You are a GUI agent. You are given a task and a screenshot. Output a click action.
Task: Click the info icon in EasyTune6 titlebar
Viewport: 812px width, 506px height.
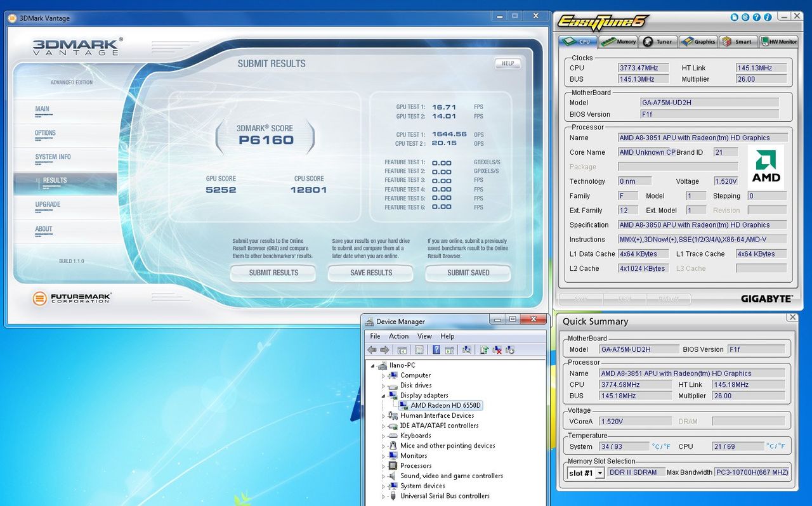point(768,17)
